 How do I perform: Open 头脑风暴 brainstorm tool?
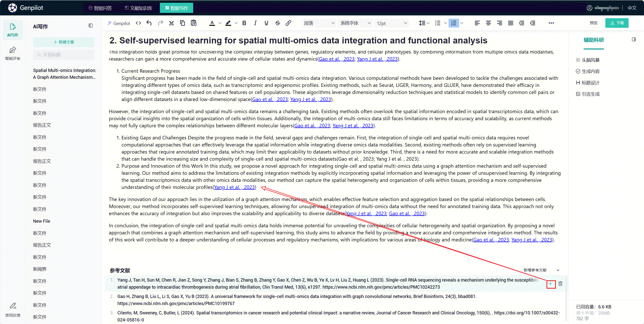pyautogui.click(x=588, y=60)
